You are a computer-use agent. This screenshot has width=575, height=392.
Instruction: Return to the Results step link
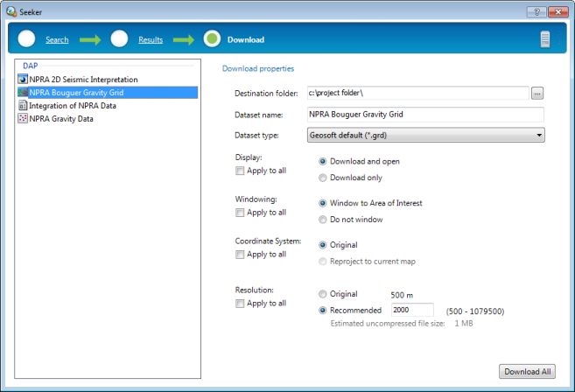click(x=151, y=40)
